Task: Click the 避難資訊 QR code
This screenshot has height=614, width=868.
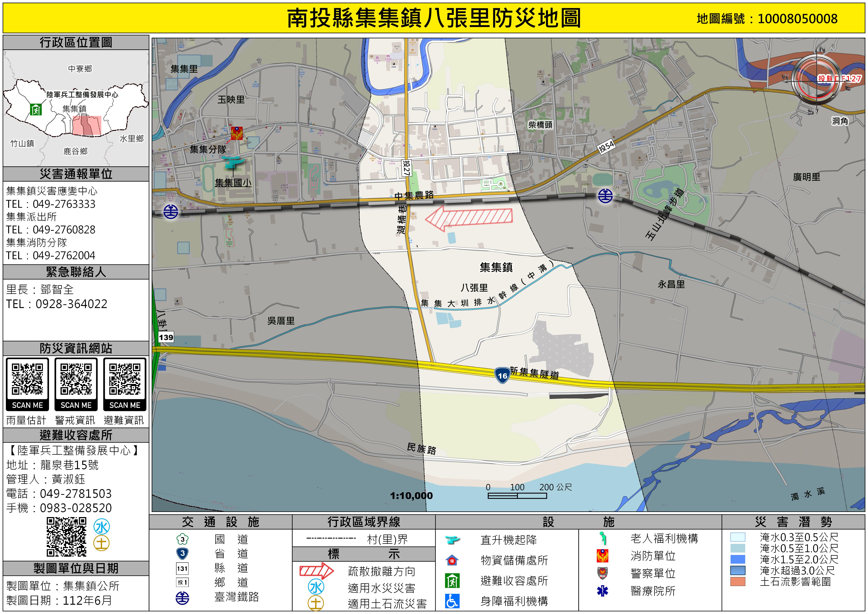Action: pos(125,379)
